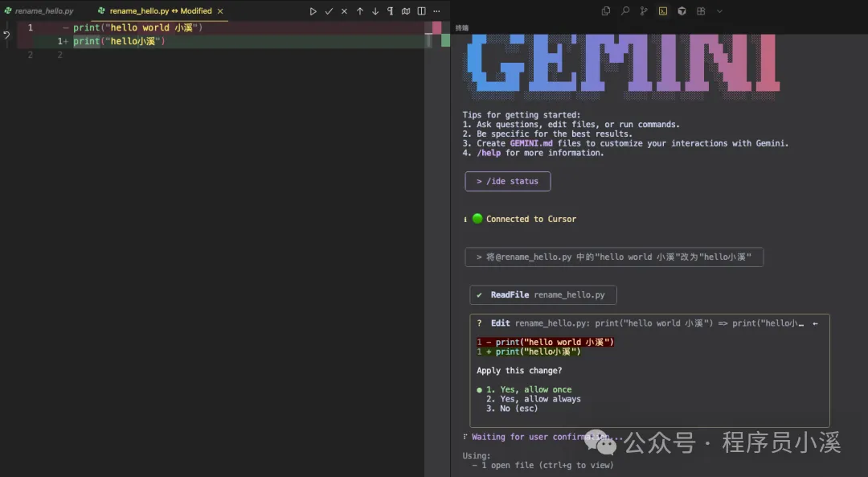The height and width of the screenshot is (477, 868).
Task: Click the Connected to Cursor text
Action: (531, 219)
